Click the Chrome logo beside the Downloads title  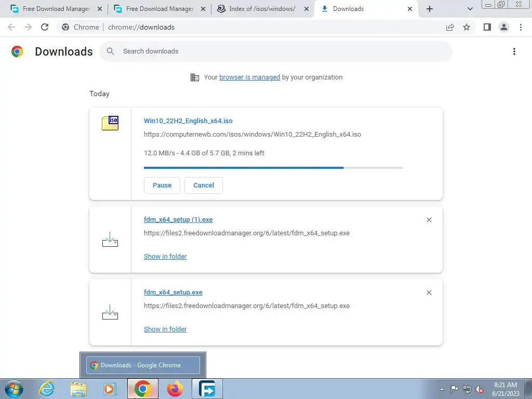point(17,51)
